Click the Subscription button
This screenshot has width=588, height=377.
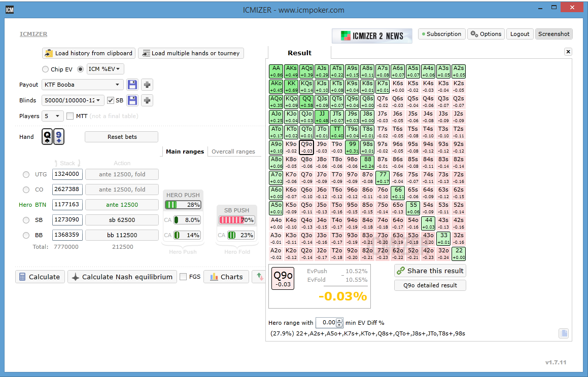pyautogui.click(x=442, y=34)
